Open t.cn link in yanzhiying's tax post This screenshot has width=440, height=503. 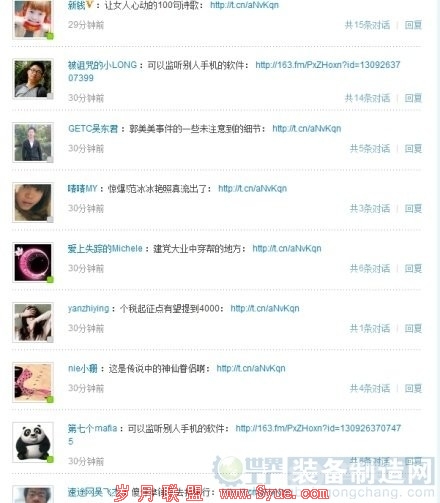(265, 309)
